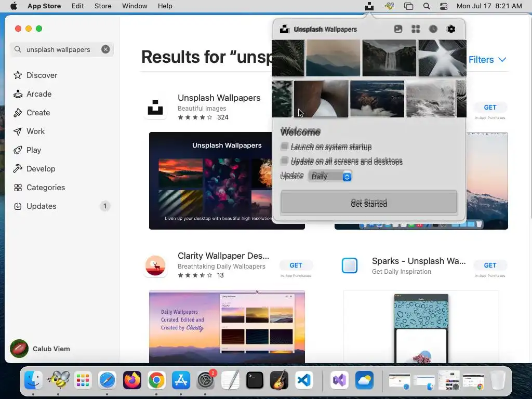
Task: Click GET beside the Unsplash popup
Action: point(490,107)
